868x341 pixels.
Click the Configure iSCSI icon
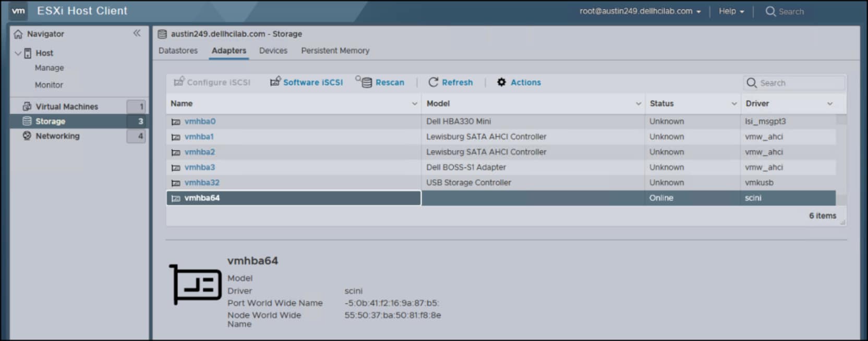[x=179, y=81]
